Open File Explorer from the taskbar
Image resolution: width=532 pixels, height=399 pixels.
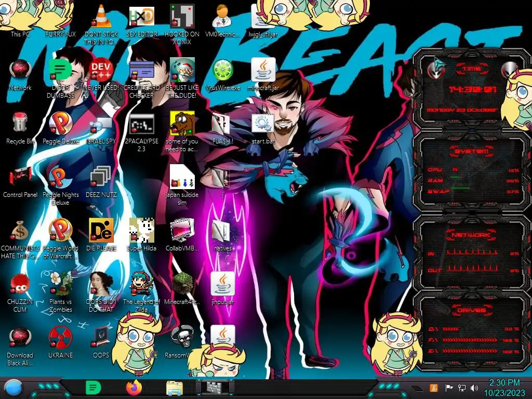(175, 388)
